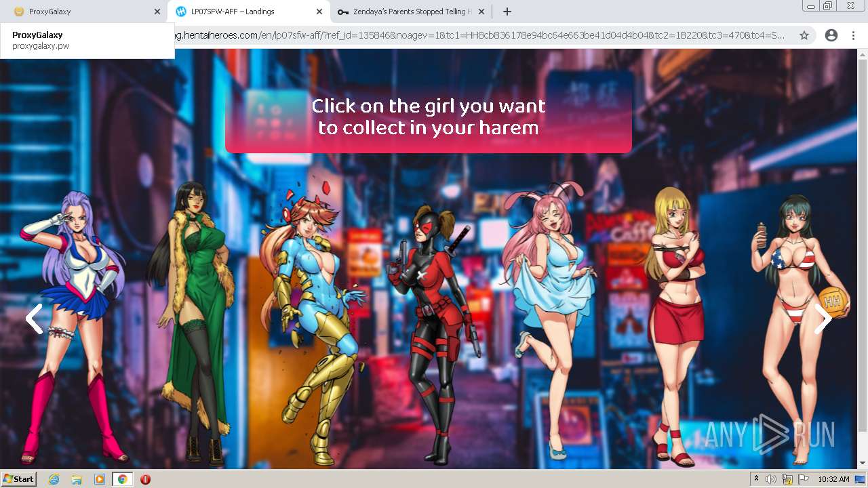Open a new browser tab
Image resolution: width=868 pixels, height=488 pixels.
click(x=507, y=12)
